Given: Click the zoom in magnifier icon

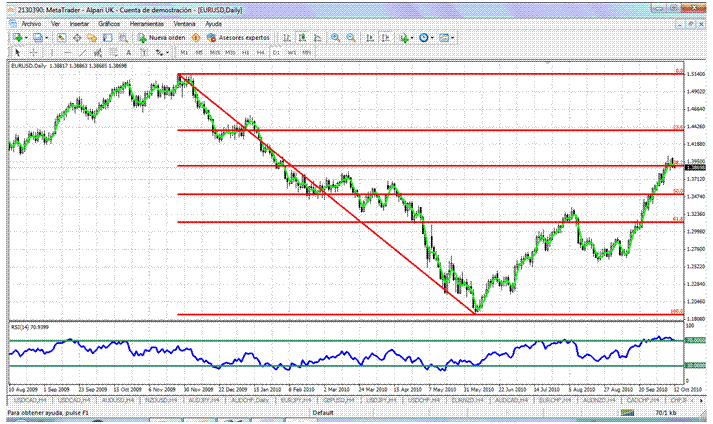Looking at the screenshot, I should [x=335, y=37].
